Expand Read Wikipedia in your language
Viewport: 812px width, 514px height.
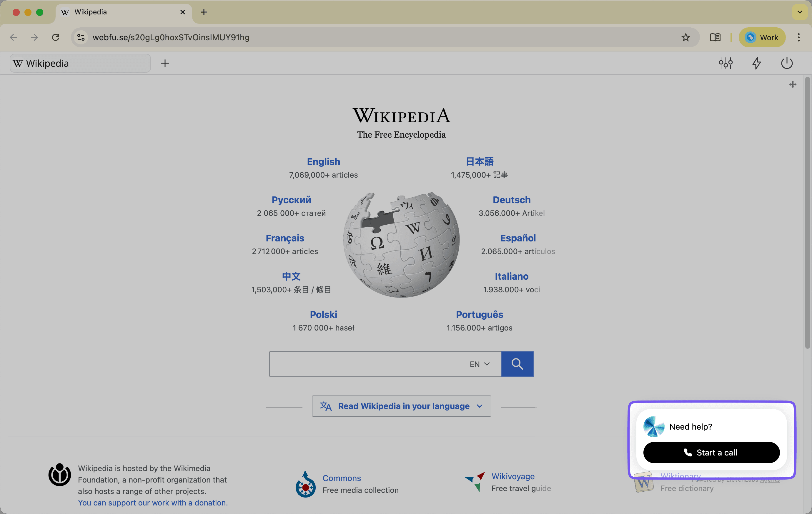point(401,406)
